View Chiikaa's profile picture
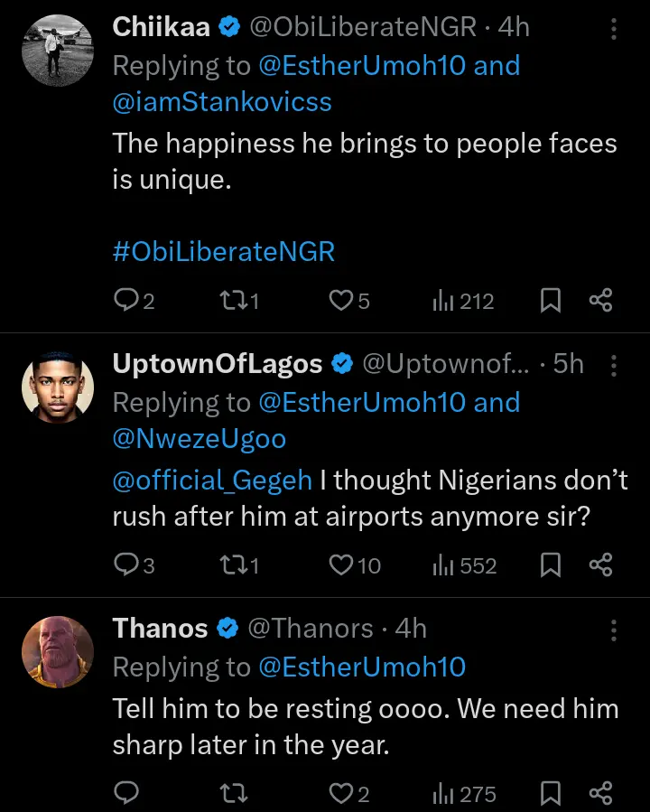The width and height of the screenshot is (650, 812). tap(57, 48)
